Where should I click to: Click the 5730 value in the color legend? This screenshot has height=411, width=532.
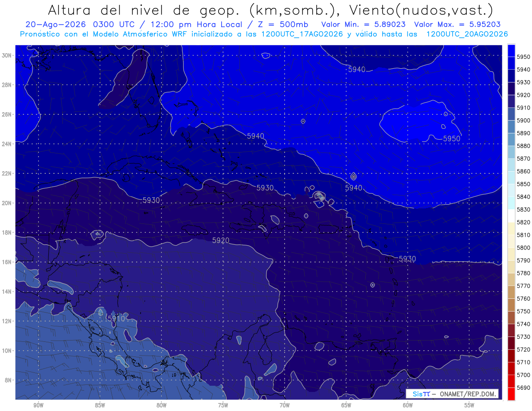(523, 337)
